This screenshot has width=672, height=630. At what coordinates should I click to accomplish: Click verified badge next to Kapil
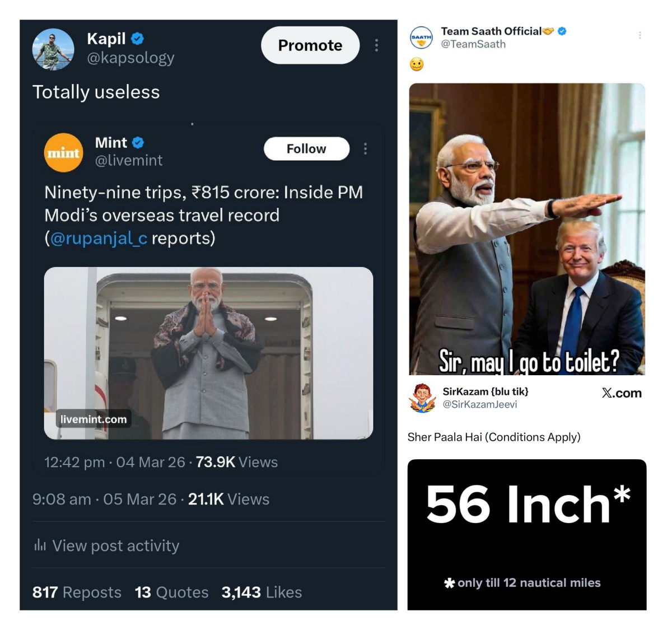(137, 39)
